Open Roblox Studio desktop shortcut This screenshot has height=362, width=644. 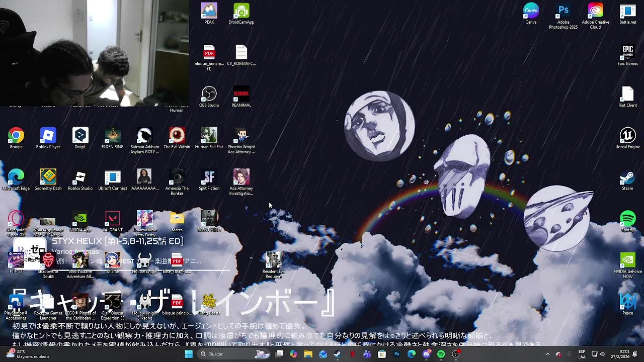click(80, 180)
